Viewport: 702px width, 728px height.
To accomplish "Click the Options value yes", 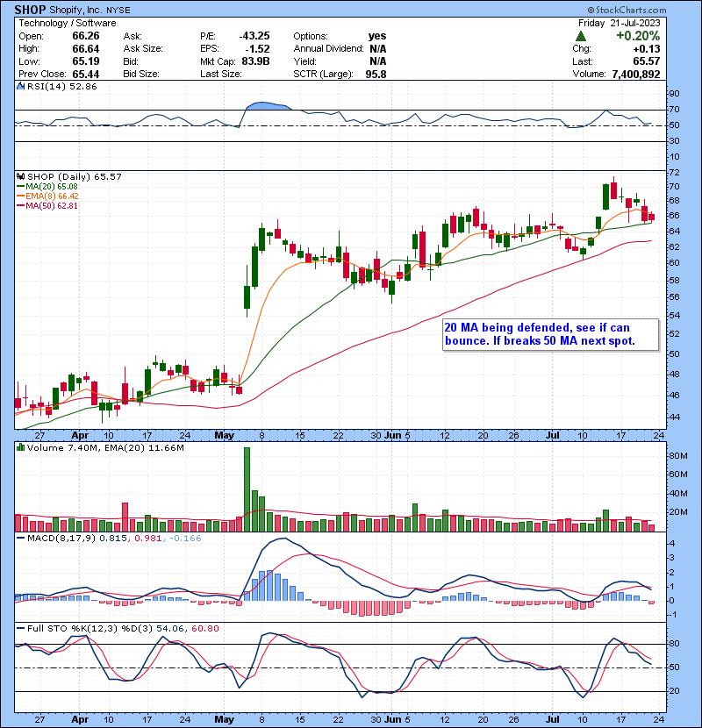I will tap(377, 36).
